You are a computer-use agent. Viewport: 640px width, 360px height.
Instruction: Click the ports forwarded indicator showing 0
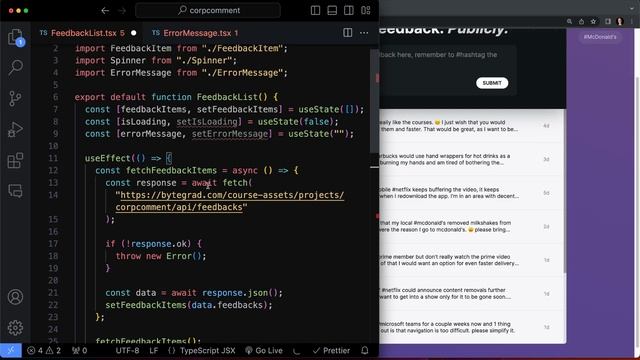[80, 350]
